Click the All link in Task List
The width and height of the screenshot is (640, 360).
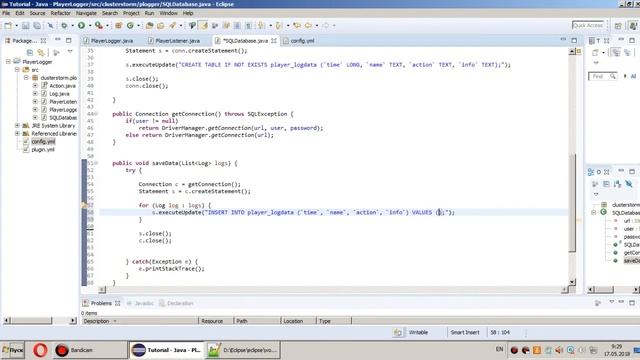pyautogui.click(x=633, y=76)
